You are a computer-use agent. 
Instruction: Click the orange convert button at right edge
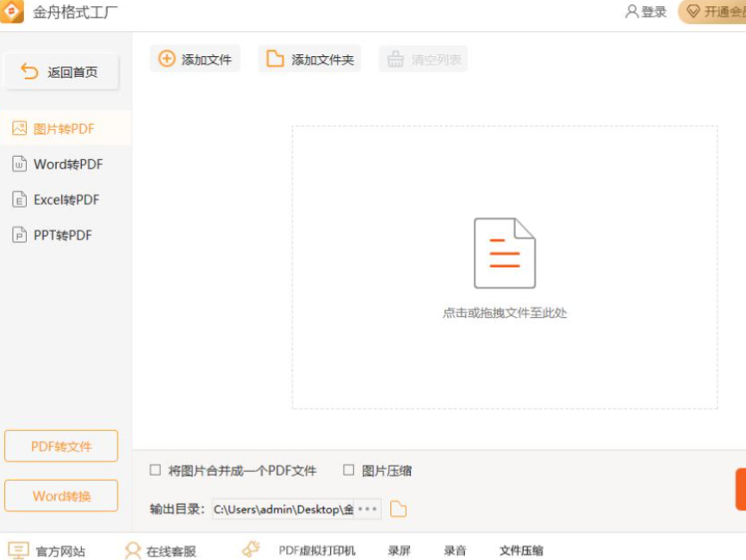click(x=741, y=489)
